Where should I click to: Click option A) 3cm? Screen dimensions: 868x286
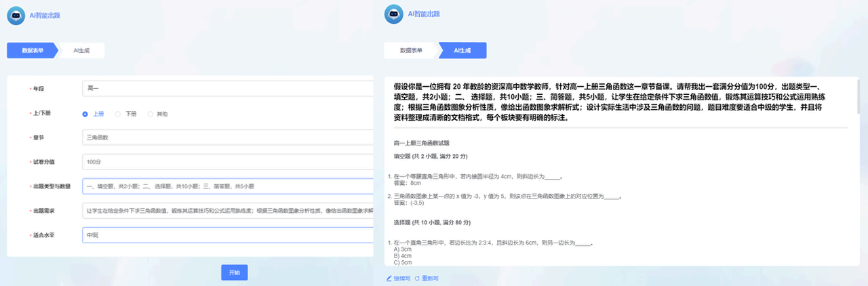403,249
